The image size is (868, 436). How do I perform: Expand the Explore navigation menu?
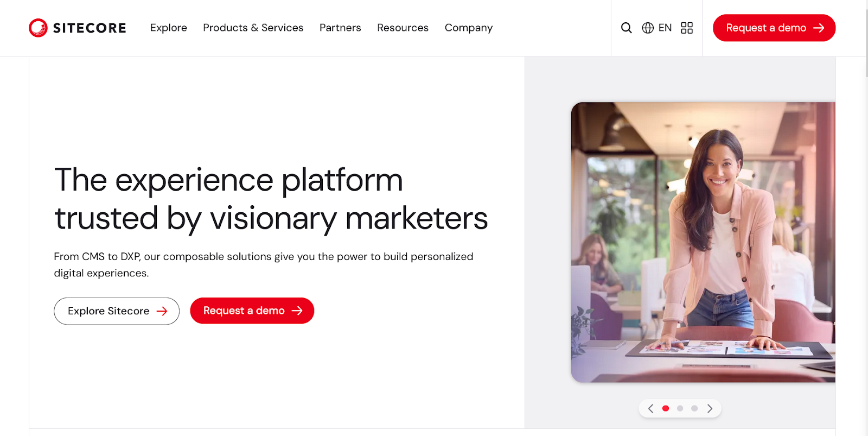[x=169, y=28]
